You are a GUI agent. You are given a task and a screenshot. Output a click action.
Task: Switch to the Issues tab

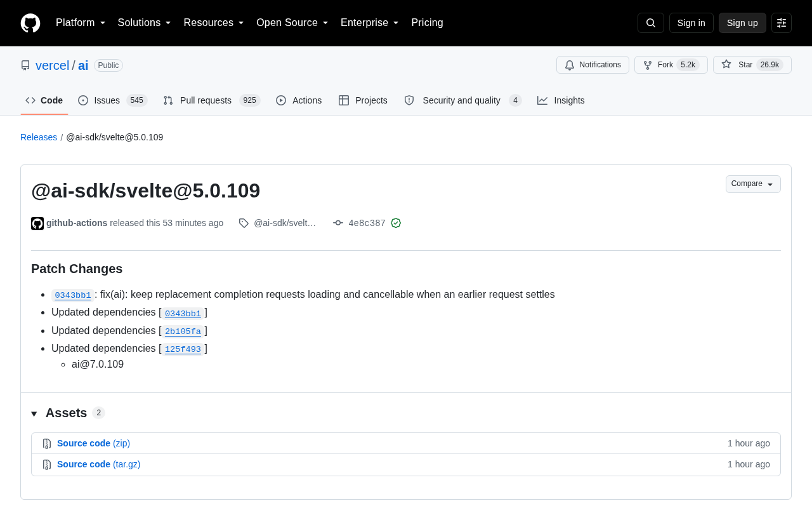click(112, 100)
